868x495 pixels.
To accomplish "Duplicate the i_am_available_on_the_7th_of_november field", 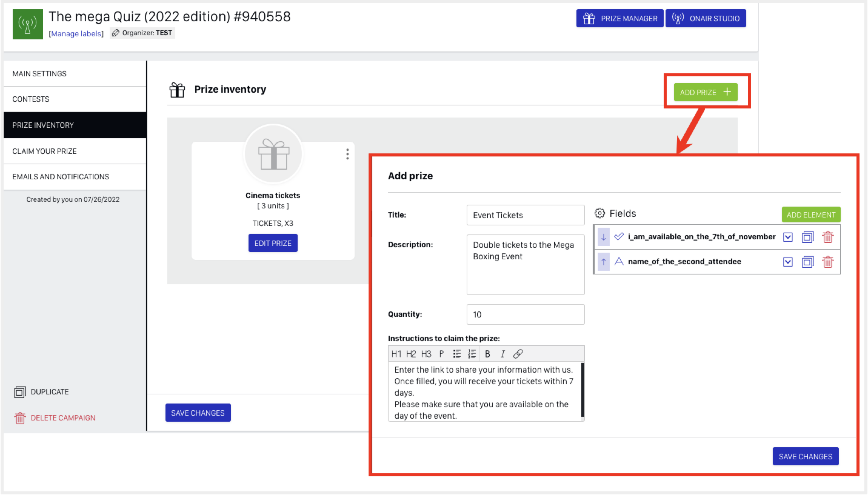I will coord(807,237).
